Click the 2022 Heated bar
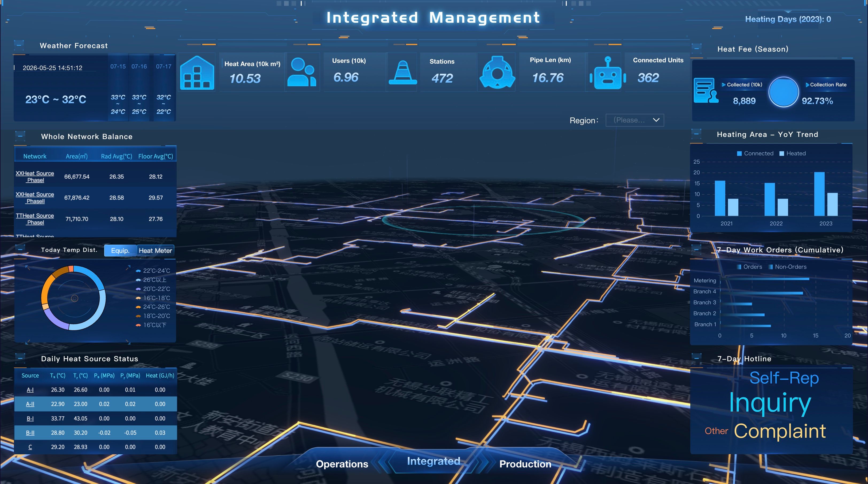The width and height of the screenshot is (868, 484). [x=783, y=207]
